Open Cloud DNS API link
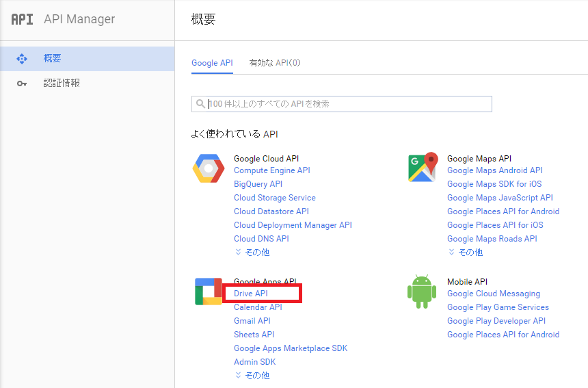Viewport: 588px width, 388px height. 261,239
